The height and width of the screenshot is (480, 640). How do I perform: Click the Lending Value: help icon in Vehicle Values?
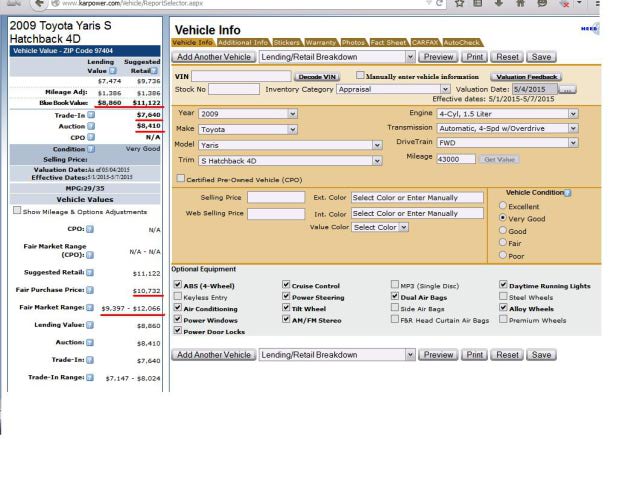[x=90, y=325]
